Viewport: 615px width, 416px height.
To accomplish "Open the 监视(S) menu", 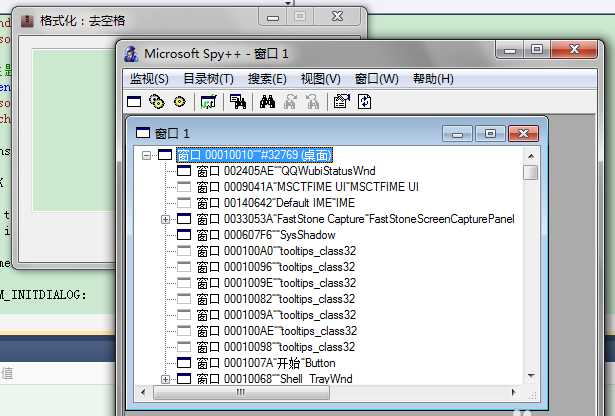I will 149,79.
